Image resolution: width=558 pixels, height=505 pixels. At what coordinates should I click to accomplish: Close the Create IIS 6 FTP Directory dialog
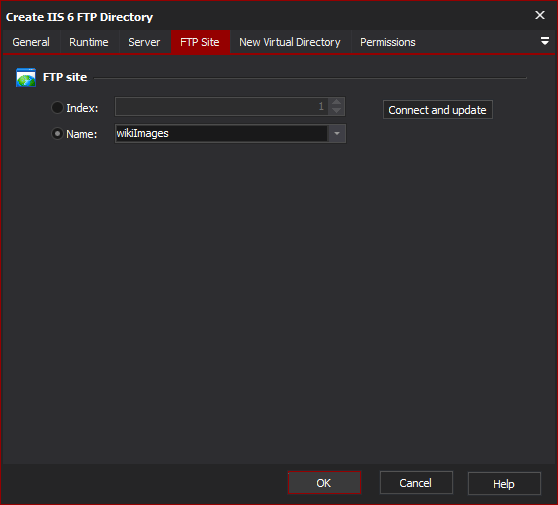coord(540,15)
